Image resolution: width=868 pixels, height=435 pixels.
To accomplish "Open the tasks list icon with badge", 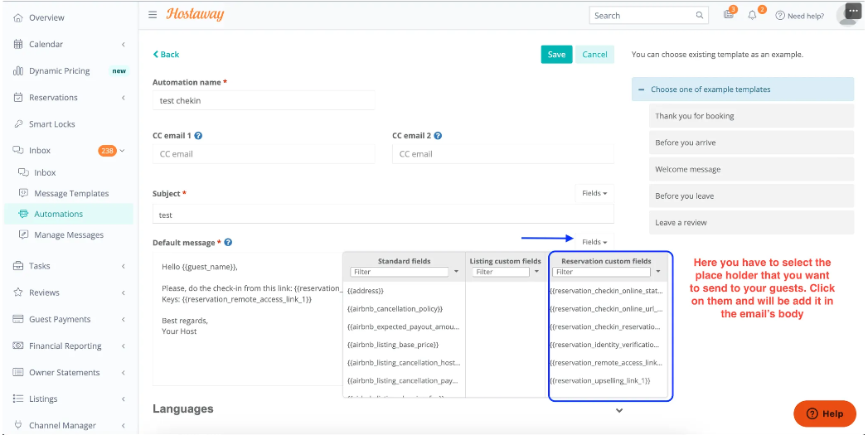I will (x=729, y=15).
